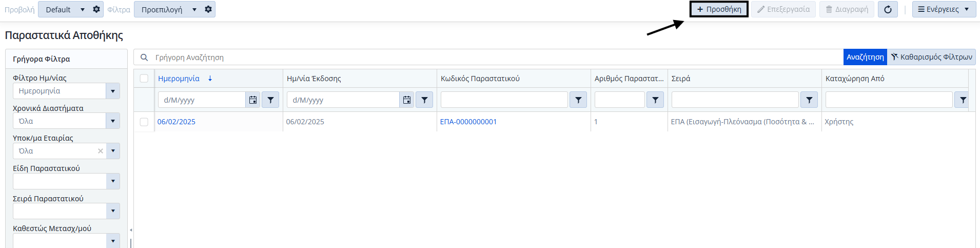Open the Χρονικά Διαστήματα dropdown
The height and width of the screenshot is (248, 980).
113,121
